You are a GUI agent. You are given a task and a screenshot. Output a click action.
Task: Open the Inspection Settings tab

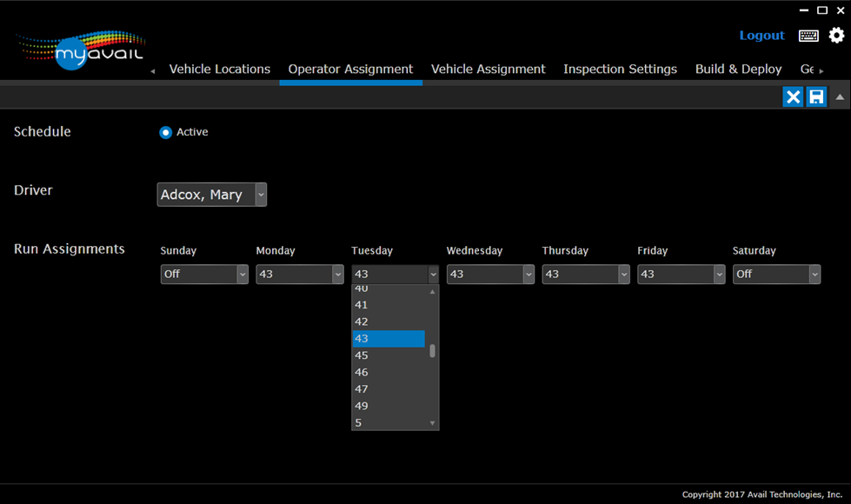coord(620,70)
